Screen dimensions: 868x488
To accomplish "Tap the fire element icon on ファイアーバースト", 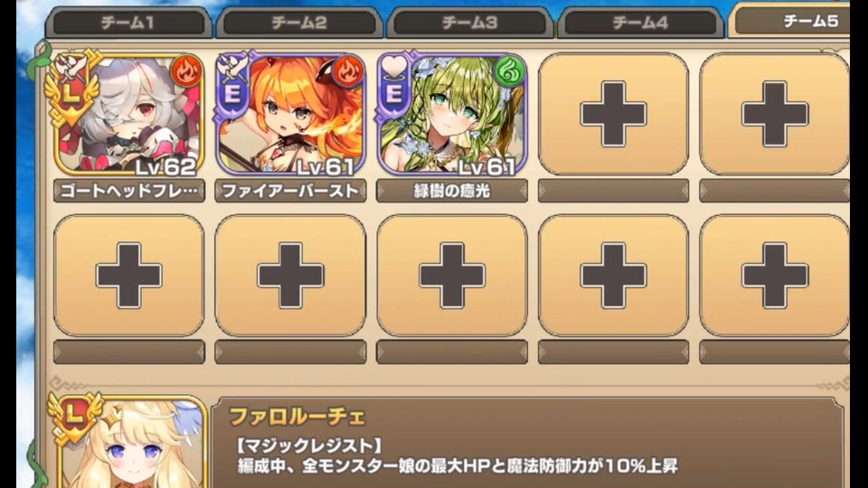I will [x=348, y=70].
